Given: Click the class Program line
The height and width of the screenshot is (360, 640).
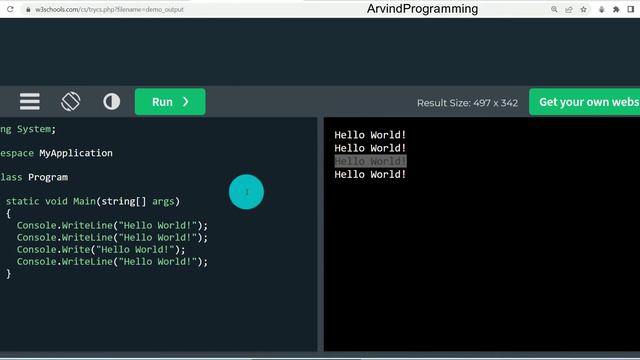Looking at the screenshot, I should tap(34, 177).
